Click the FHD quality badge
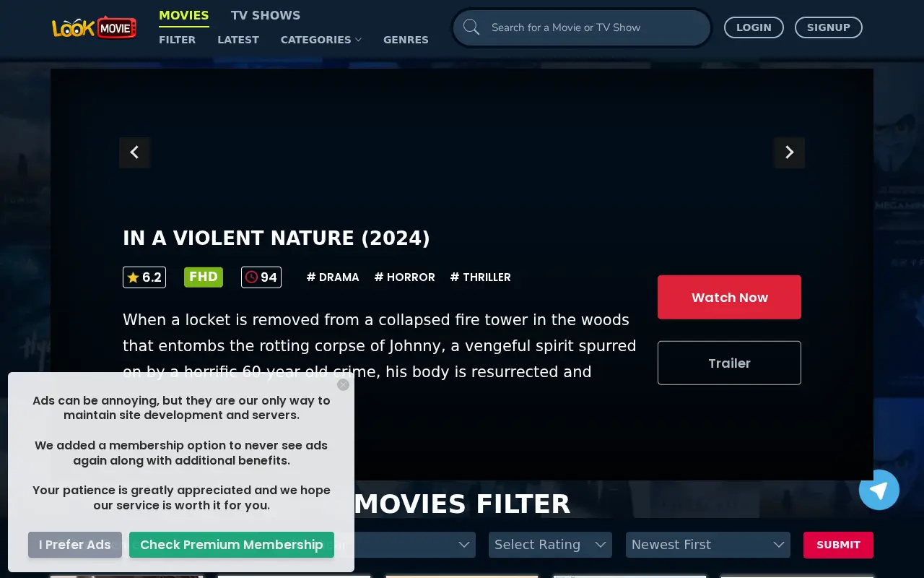This screenshot has height=578, width=924. [204, 277]
